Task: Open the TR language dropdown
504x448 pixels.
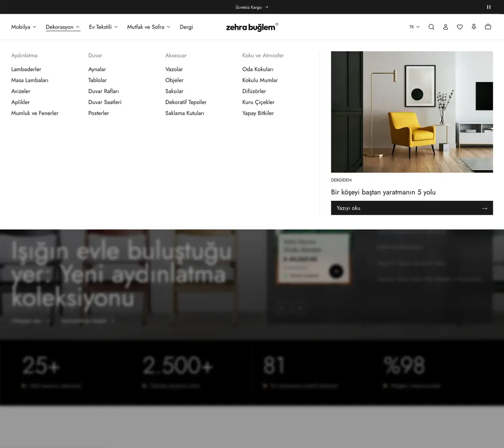Action: (x=414, y=27)
